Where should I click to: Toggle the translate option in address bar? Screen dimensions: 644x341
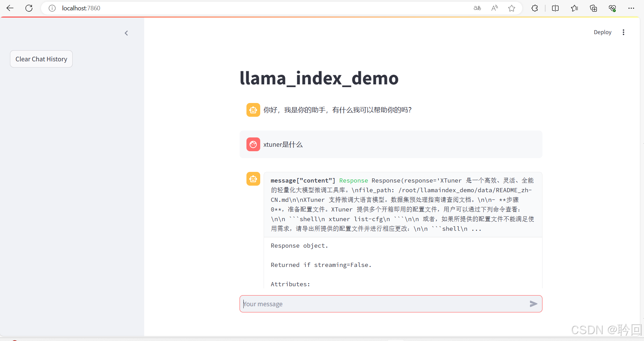[477, 8]
